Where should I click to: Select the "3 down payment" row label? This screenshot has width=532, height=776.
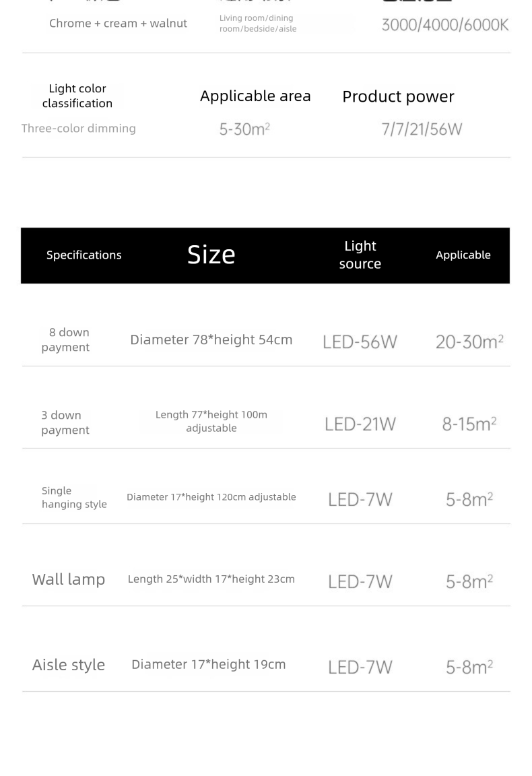click(65, 422)
